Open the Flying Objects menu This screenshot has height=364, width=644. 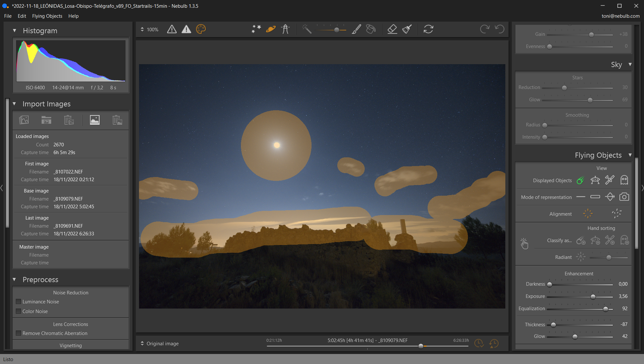click(47, 16)
